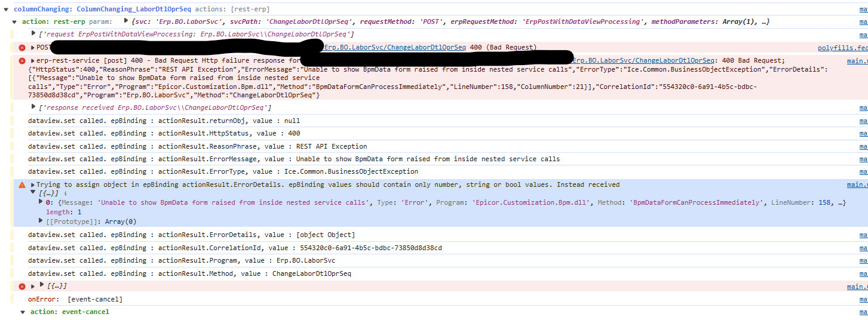Click CorrelationId value 554320c0-6a91-4b5c-bdbc-73850d8d38cd in dataview.set row
Viewport: 868px width, 320px height.
[x=371, y=248]
